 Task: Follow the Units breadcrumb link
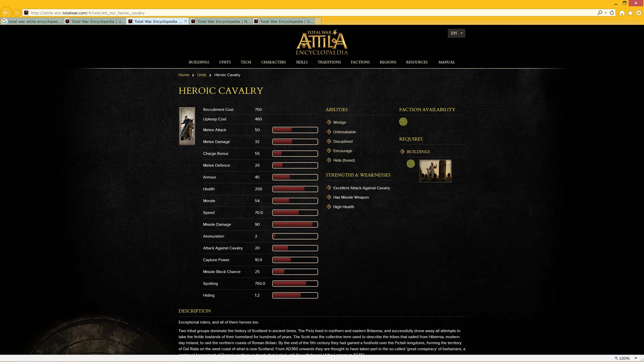tap(202, 75)
